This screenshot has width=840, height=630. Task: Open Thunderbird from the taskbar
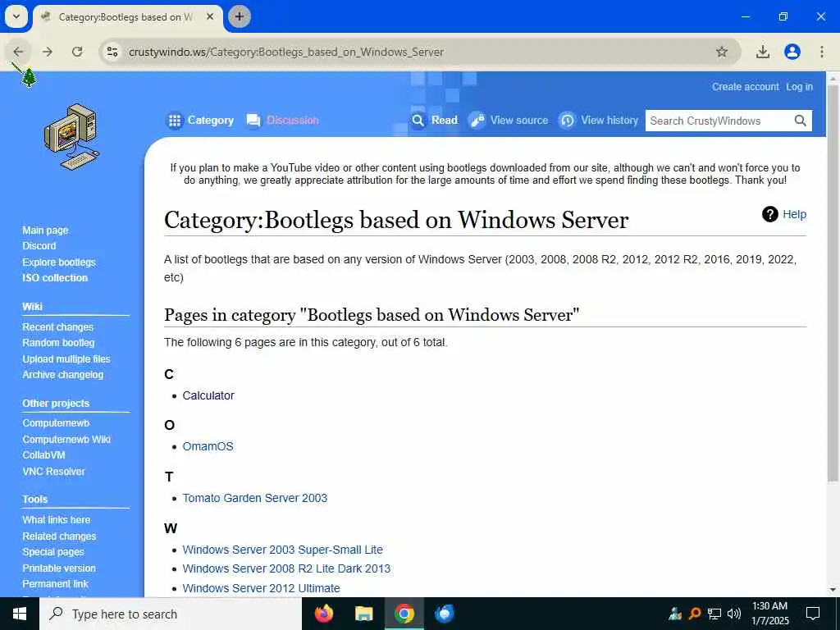pos(444,614)
